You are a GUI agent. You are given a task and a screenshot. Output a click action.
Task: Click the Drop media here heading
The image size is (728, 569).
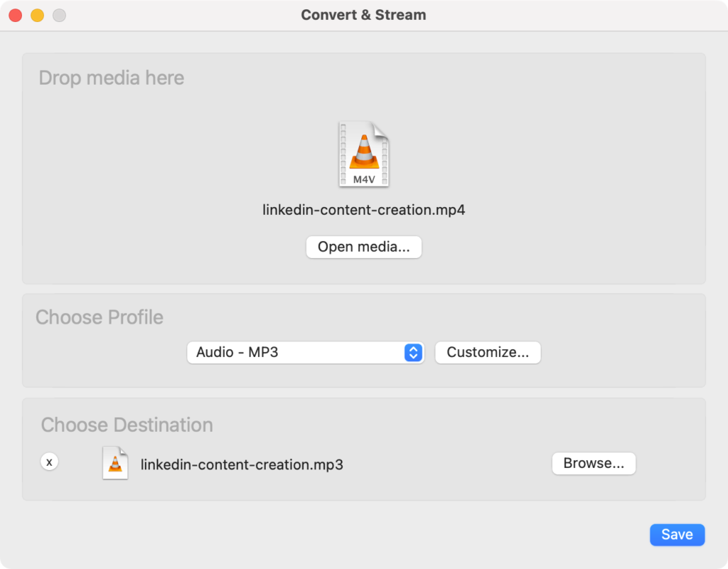tap(111, 78)
